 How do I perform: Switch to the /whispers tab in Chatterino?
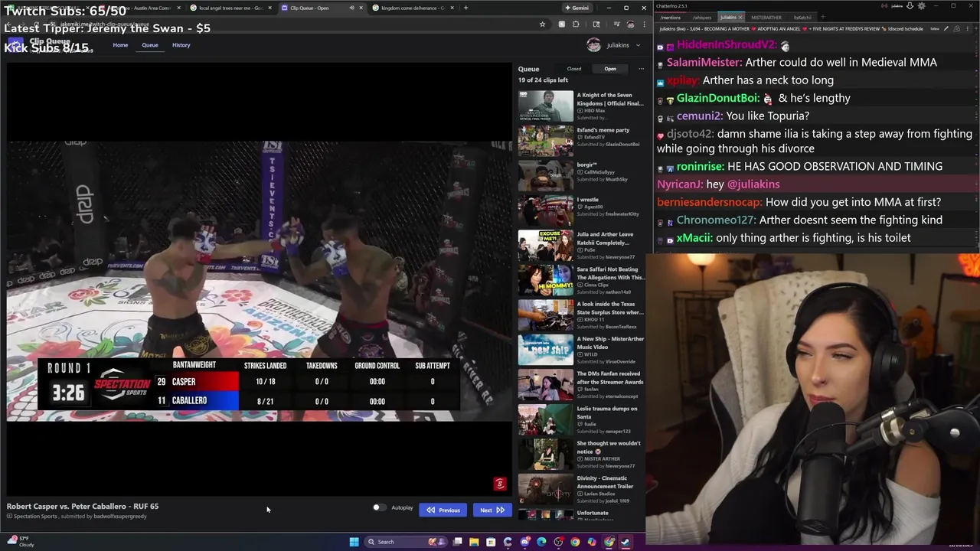pyautogui.click(x=702, y=17)
